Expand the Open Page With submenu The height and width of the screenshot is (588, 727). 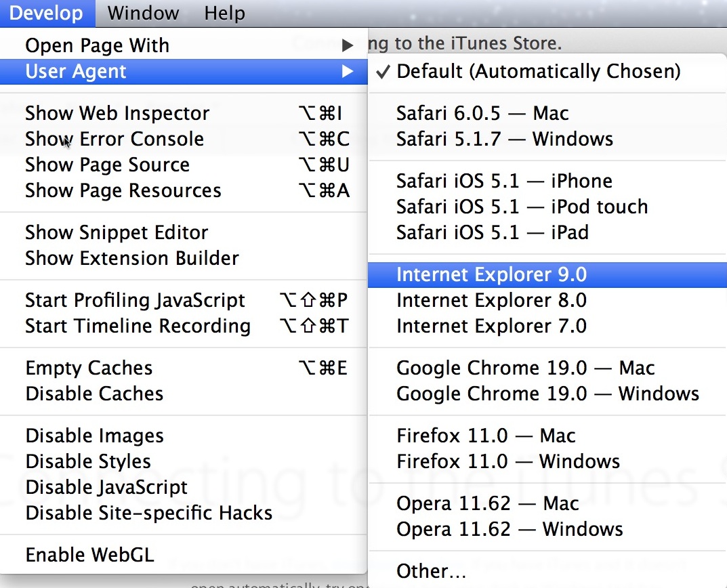pyautogui.click(x=97, y=45)
